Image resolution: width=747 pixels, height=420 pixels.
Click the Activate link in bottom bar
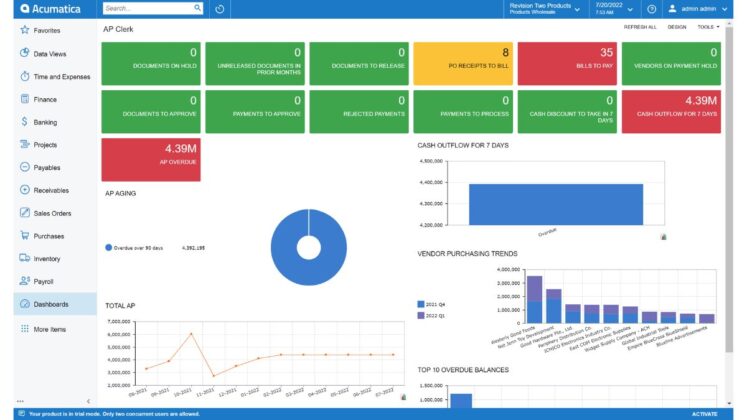tap(704, 414)
